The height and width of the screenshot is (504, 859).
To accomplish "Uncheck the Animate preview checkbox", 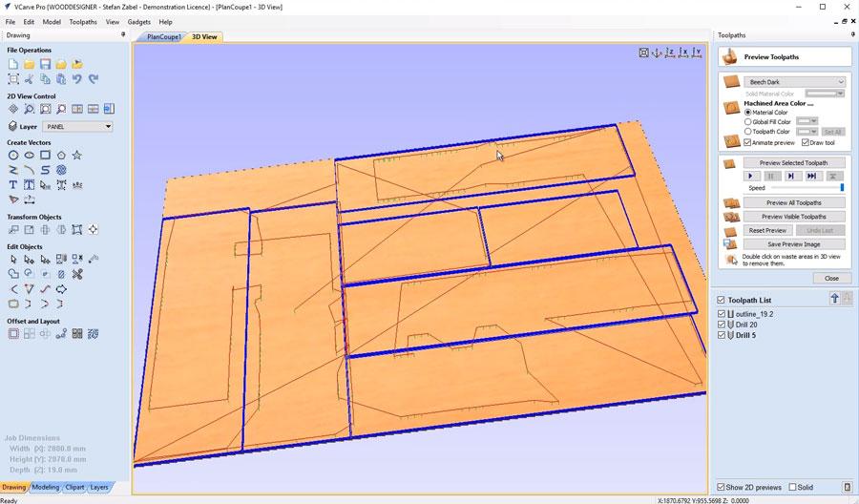I will (x=747, y=142).
